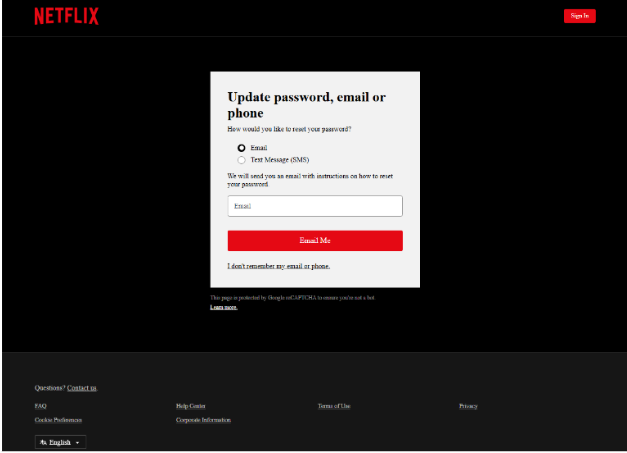Open the Privacy footer link

(468, 406)
